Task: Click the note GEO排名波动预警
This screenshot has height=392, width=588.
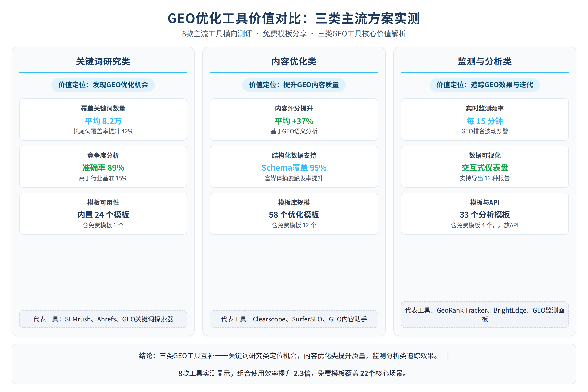Action: pos(485,131)
